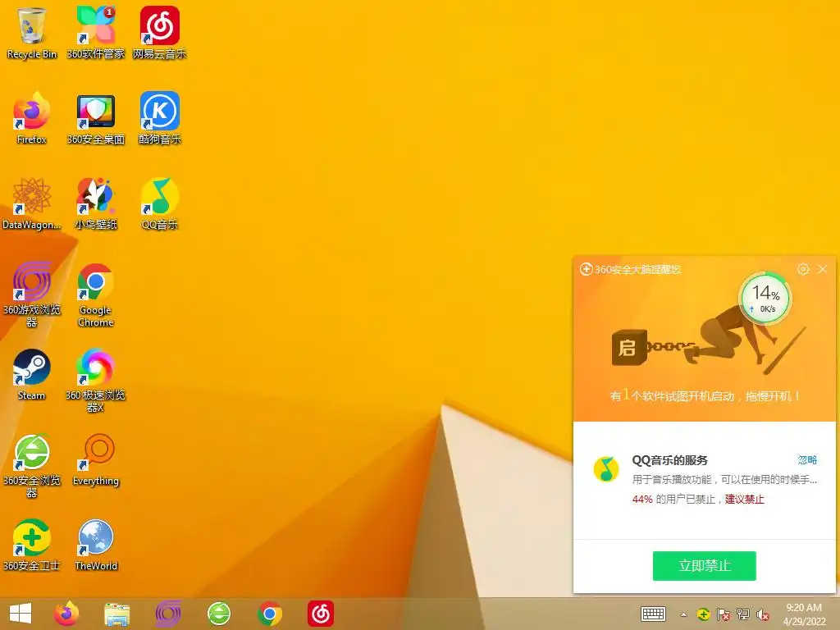840x630 pixels.
Task: Open the Action Center flag icon
Action: pos(724,614)
